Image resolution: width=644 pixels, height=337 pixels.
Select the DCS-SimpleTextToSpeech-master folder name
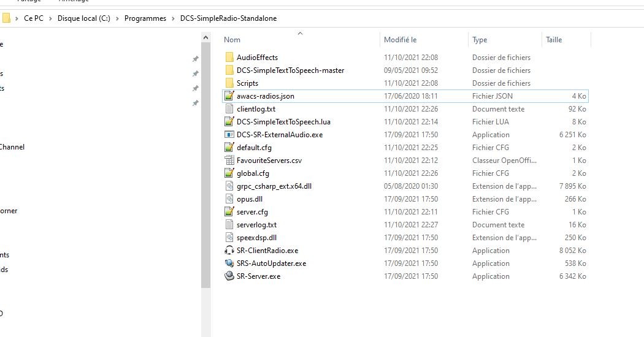(290, 70)
